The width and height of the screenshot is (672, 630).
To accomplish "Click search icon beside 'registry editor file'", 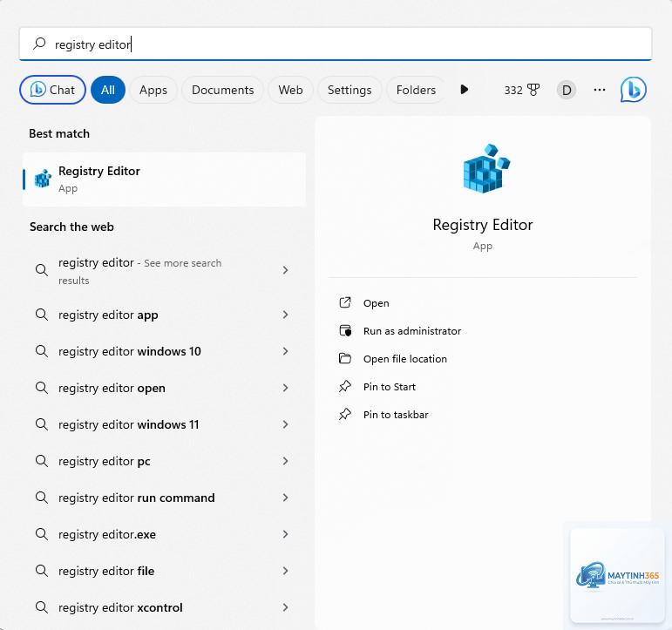I will click(x=42, y=571).
